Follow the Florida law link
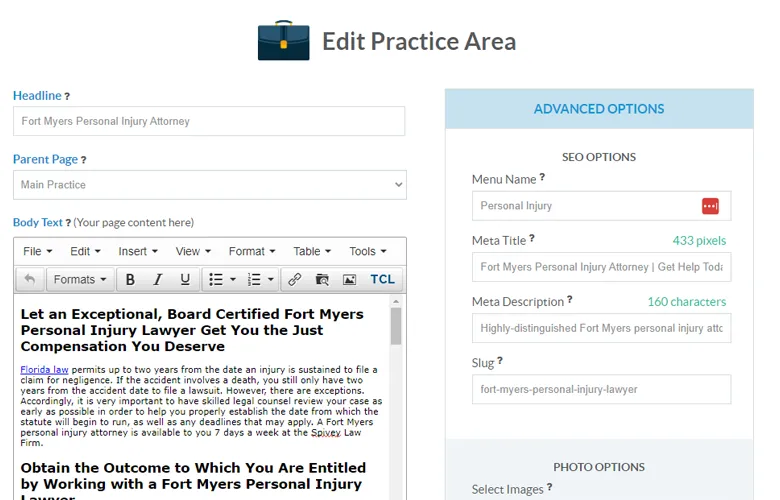This screenshot has width=780, height=500. pos(44,370)
